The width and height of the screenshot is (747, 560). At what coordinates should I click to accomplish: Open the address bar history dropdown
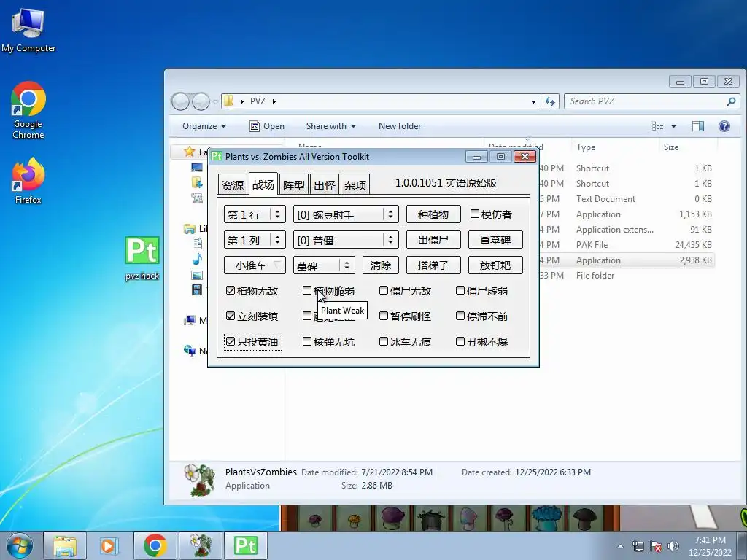coord(533,101)
